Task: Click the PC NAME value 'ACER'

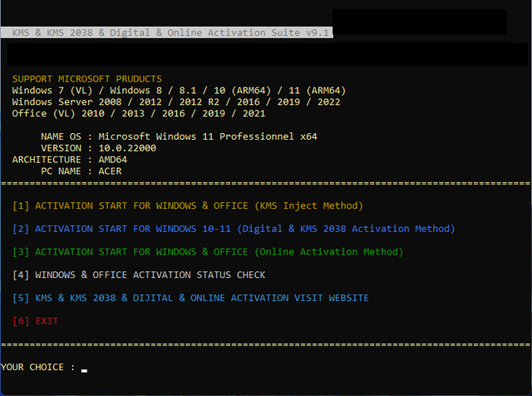Action: [x=110, y=171]
